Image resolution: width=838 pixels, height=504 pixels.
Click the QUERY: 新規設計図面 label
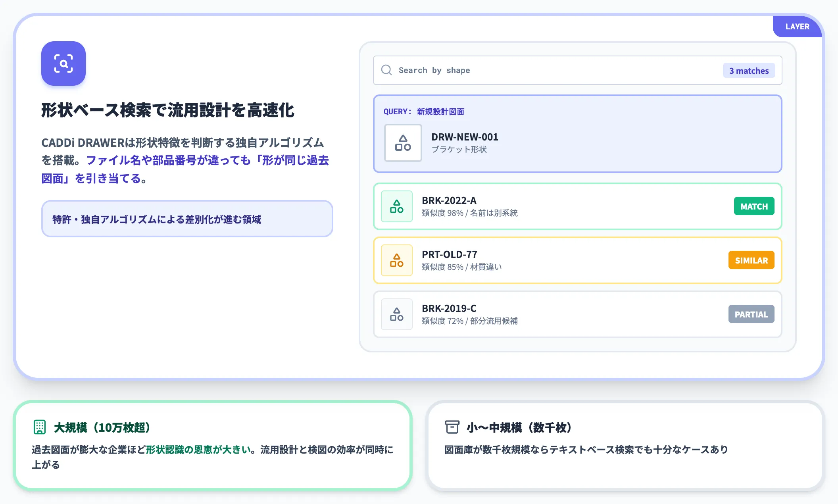(424, 112)
